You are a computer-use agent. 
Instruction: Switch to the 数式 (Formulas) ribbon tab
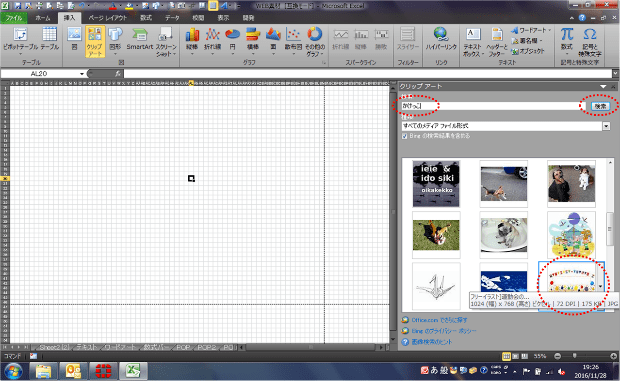[146, 18]
